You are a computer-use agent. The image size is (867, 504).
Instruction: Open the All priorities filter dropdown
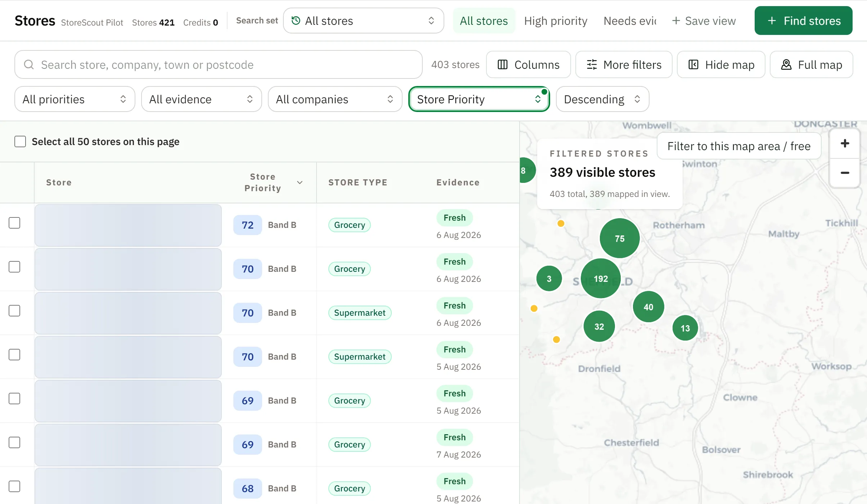click(75, 99)
